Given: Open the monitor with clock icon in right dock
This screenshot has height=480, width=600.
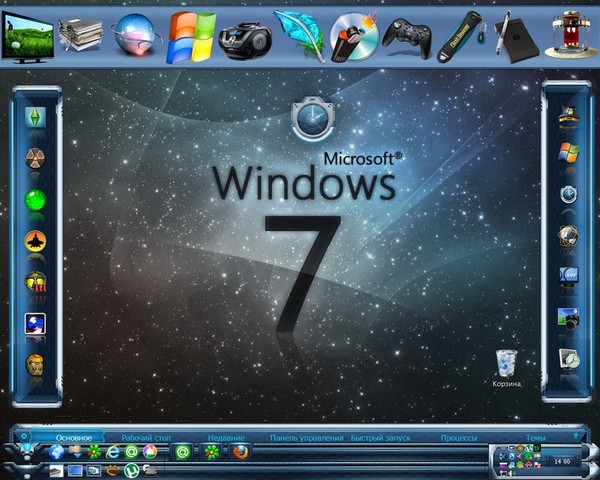Looking at the screenshot, I should click(x=569, y=359).
